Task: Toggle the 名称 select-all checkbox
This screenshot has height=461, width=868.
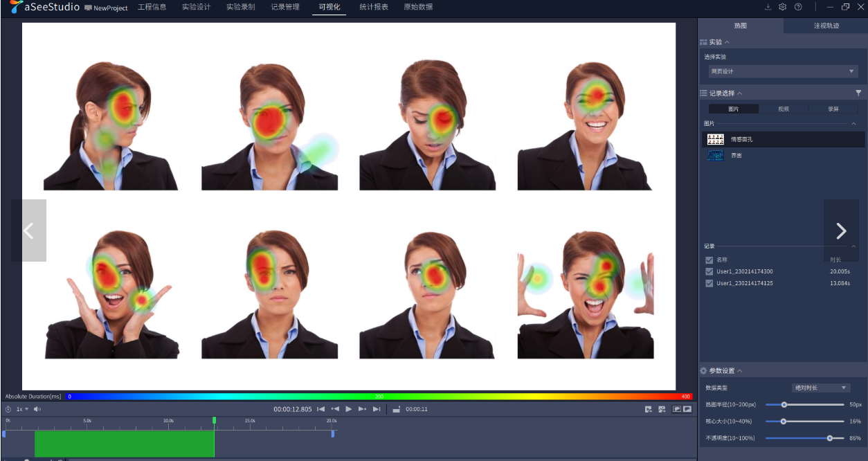Action: 709,260
